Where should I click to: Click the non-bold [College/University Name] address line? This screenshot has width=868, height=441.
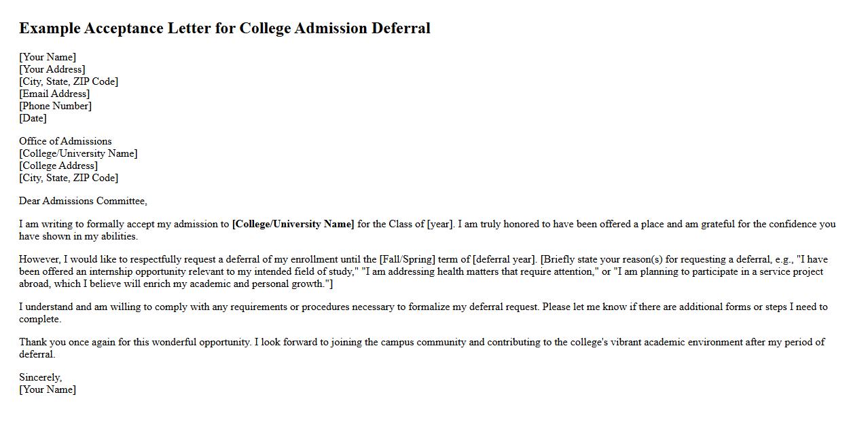click(x=78, y=153)
